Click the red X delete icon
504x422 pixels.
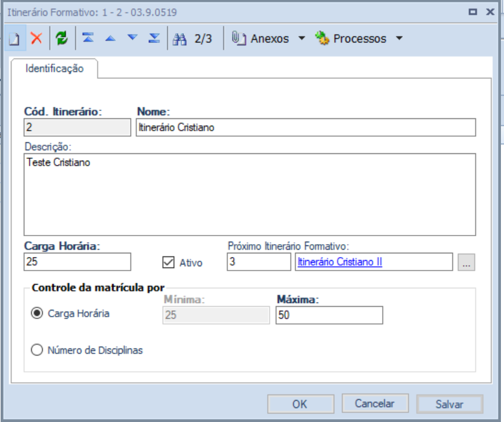[x=36, y=38]
